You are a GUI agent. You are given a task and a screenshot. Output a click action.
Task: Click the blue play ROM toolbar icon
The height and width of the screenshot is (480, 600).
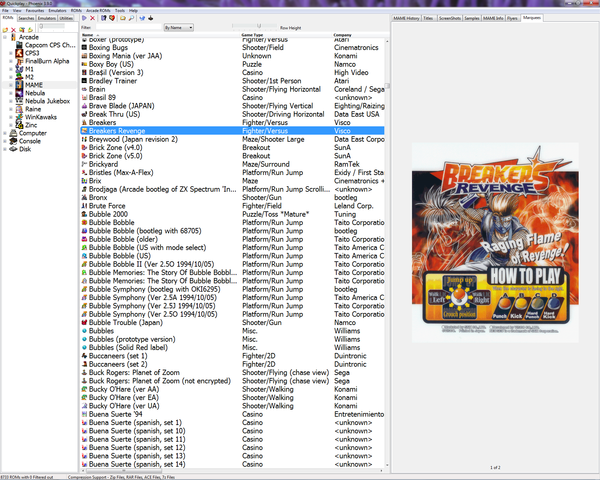point(83,18)
